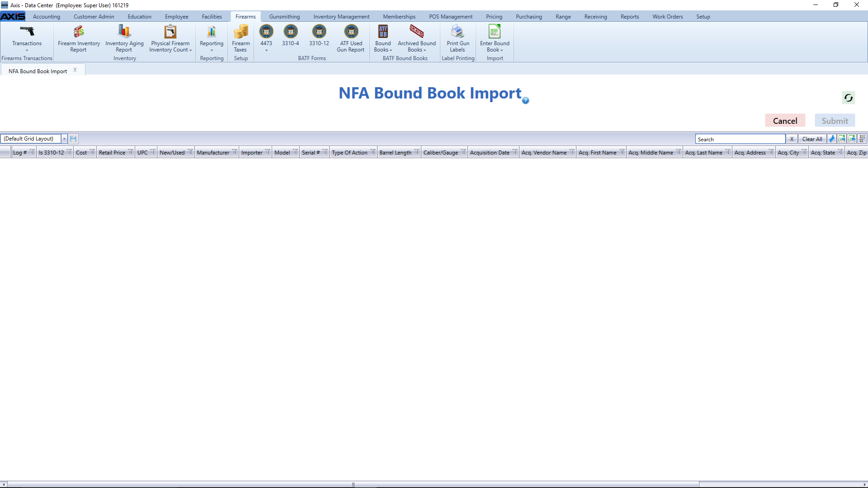Expand Physical Firearm Inventory Count menu

click(x=191, y=50)
